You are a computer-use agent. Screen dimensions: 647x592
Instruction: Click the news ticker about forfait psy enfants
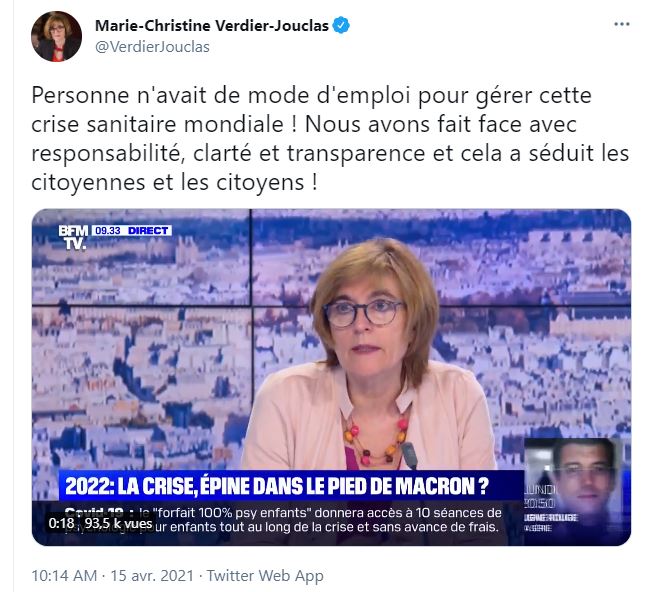[285, 520]
